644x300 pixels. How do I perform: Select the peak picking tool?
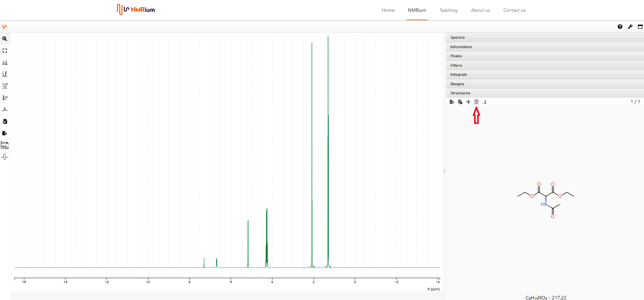pos(5,62)
